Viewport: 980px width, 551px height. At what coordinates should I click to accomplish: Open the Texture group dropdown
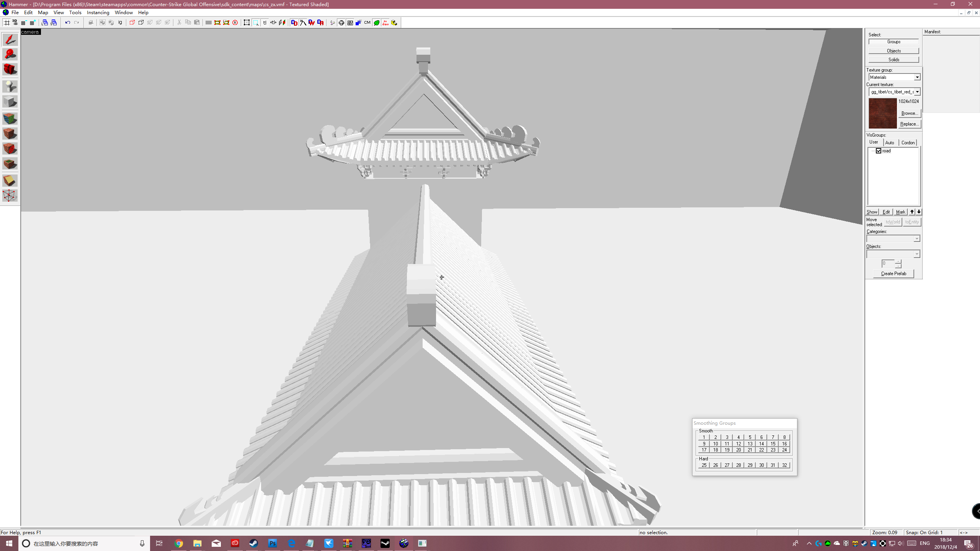[x=917, y=77]
